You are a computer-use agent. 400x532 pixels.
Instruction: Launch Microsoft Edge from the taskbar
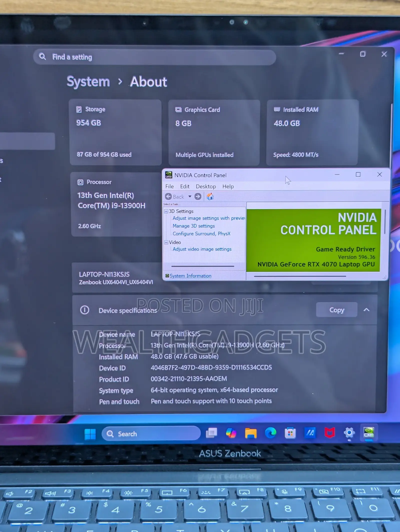270,433
